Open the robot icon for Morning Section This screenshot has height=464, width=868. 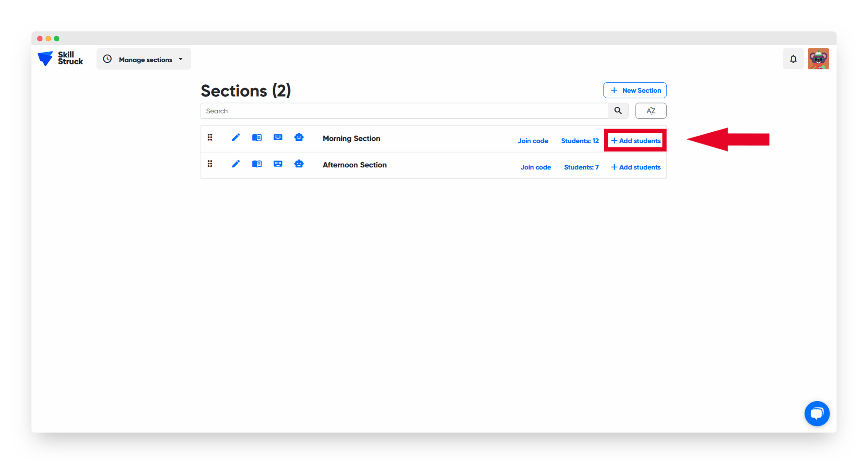[299, 137]
